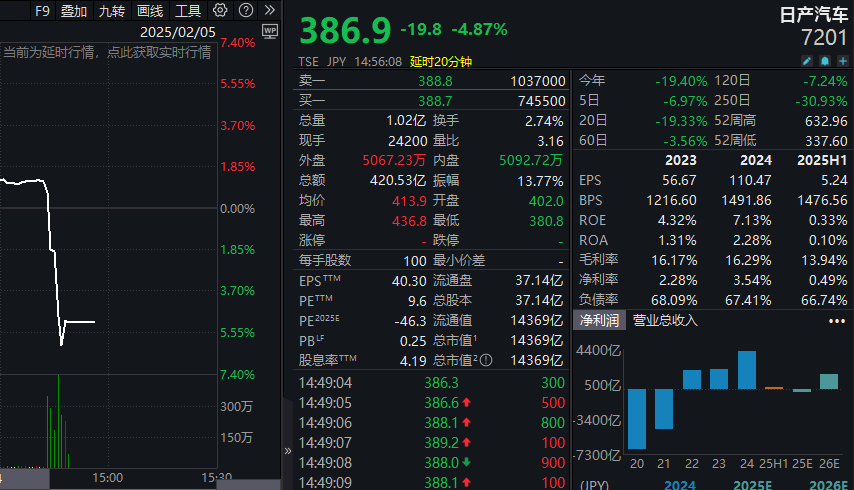Click the tick row at 14:49:04
The width and height of the screenshot is (854, 490).
(x=431, y=383)
